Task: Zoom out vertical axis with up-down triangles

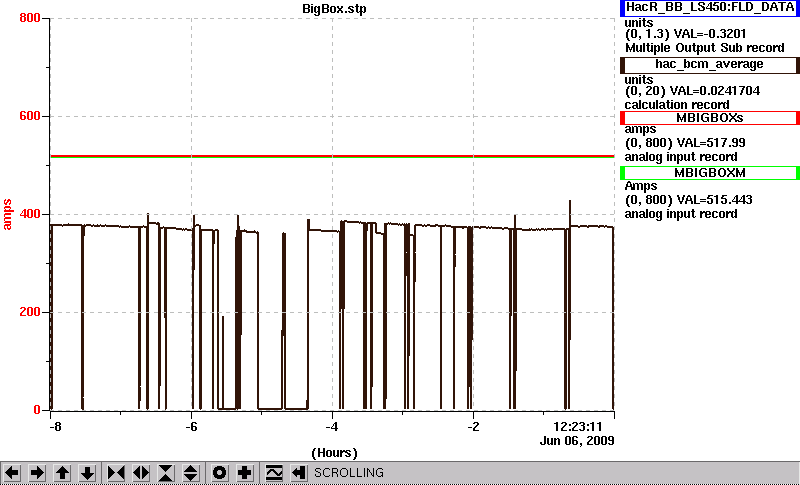Action: [x=191, y=473]
